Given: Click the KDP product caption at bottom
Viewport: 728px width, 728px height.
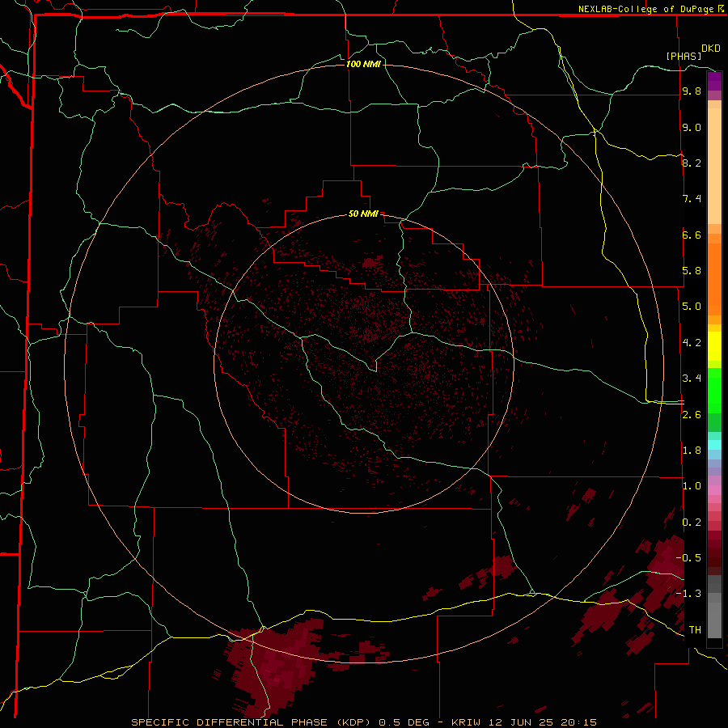Looking at the screenshot, I should point(364,722).
